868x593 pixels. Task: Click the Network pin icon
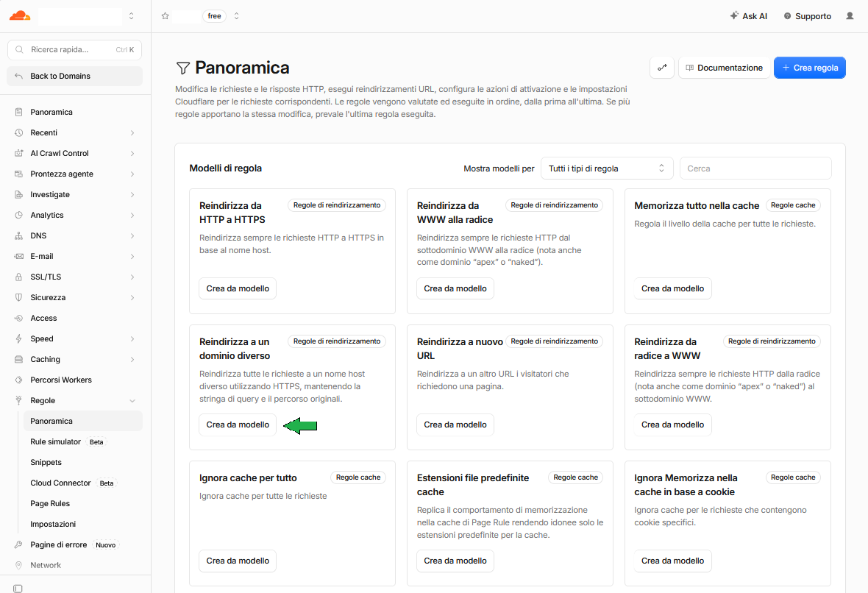point(19,565)
